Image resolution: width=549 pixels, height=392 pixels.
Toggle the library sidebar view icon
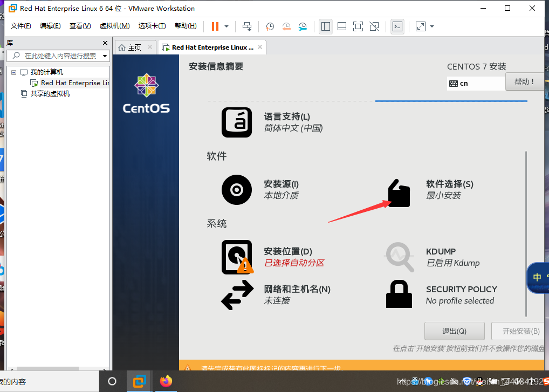[326, 26]
